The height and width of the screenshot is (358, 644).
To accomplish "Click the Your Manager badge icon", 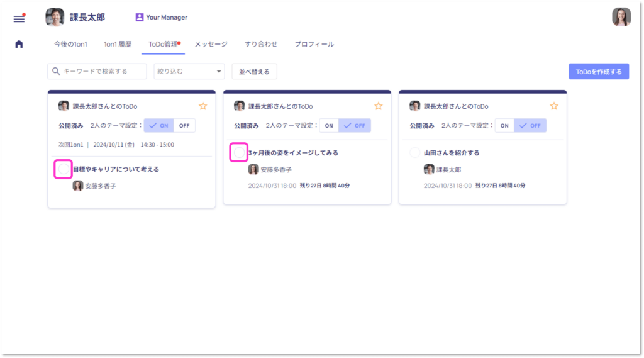I will coord(139,17).
